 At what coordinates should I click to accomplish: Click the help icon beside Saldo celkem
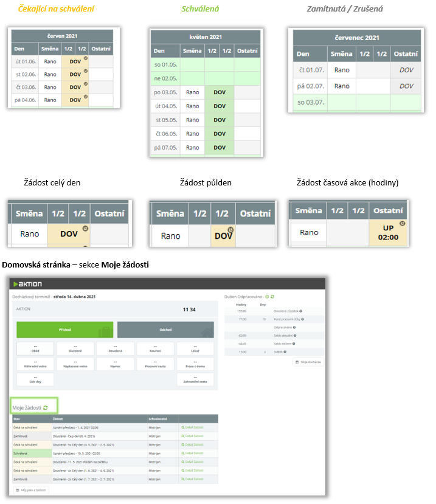(x=292, y=343)
